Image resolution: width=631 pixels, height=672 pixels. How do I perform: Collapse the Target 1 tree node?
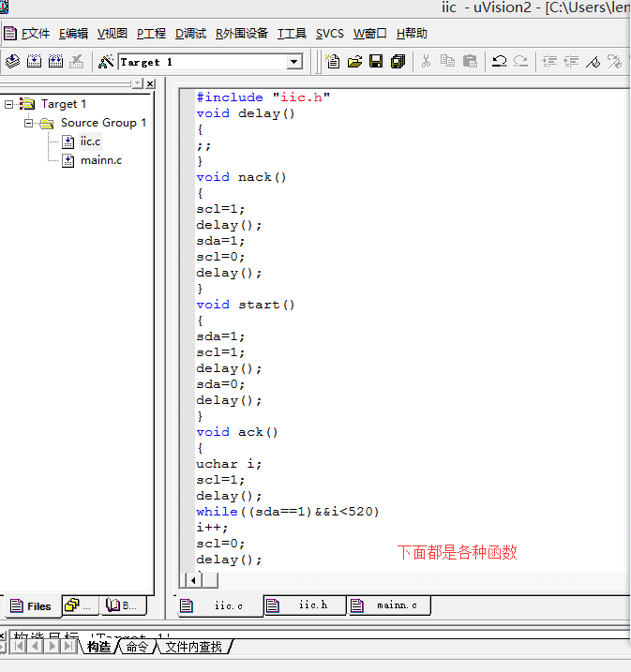pos(8,104)
